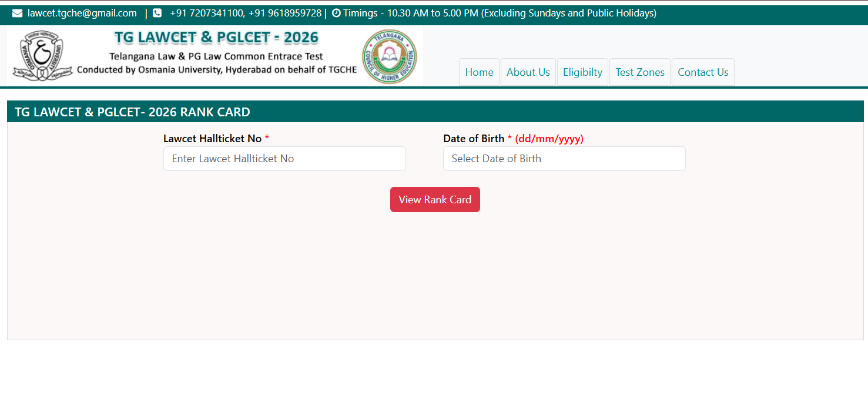Image resolution: width=868 pixels, height=396 pixels.
Task: Click the Telangana Law & PG Law Common Entrace Test subtitle
Action: click(216, 56)
